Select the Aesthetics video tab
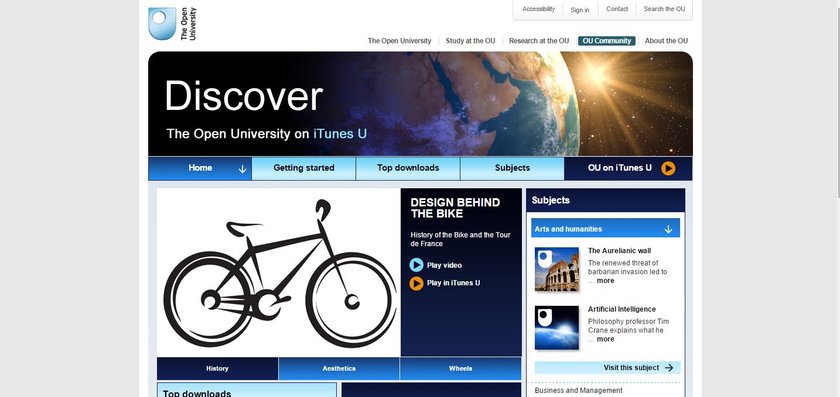The image size is (840, 397). [339, 369]
